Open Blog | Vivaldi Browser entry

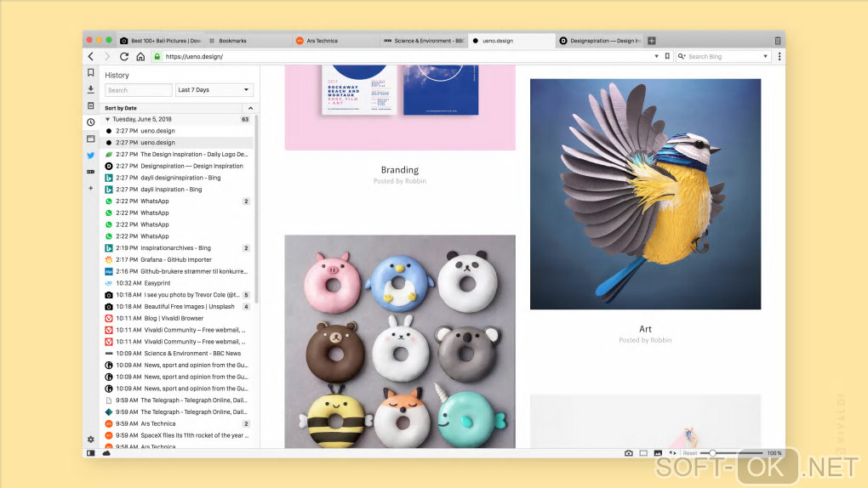pos(177,318)
